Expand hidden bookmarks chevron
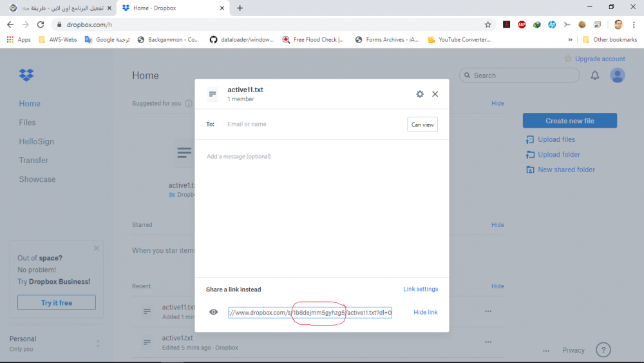Viewport: 644px width, 363px height. click(x=570, y=39)
